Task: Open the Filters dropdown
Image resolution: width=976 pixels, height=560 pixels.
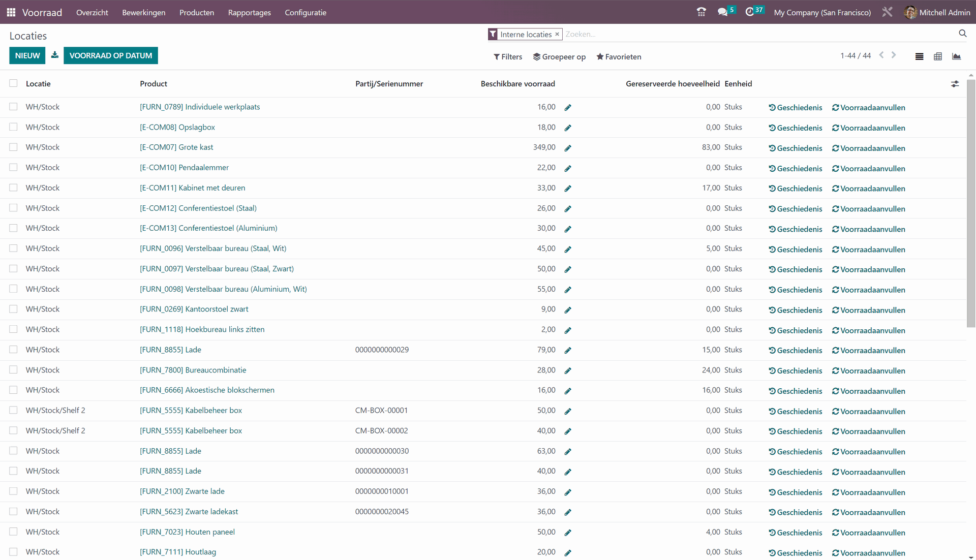Action: pyautogui.click(x=508, y=57)
